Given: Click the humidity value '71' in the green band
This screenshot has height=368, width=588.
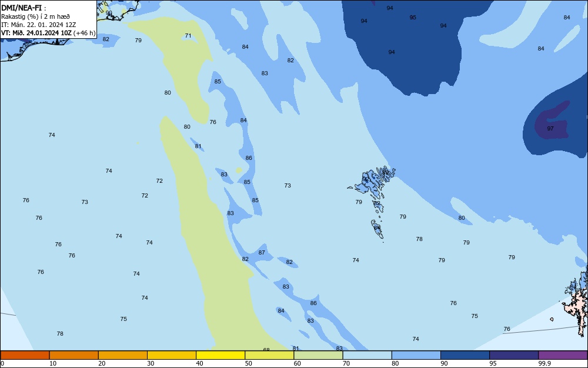Looking at the screenshot, I should [188, 36].
